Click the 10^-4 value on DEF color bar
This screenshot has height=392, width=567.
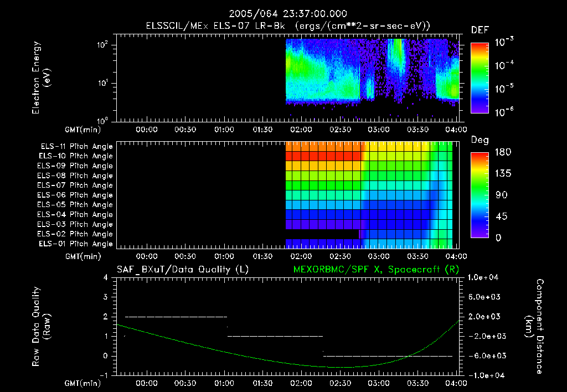[504, 65]
